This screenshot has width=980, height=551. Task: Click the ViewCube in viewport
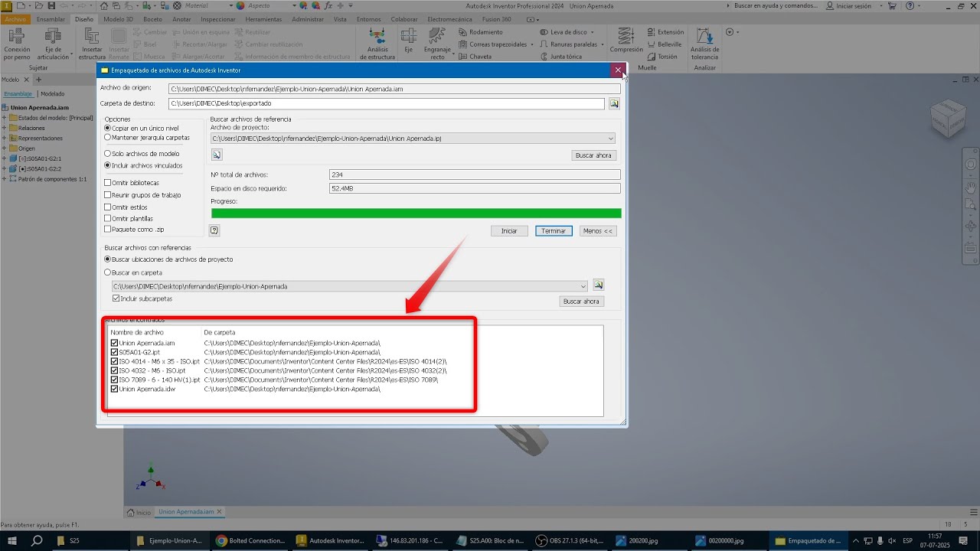pos(948,119)
